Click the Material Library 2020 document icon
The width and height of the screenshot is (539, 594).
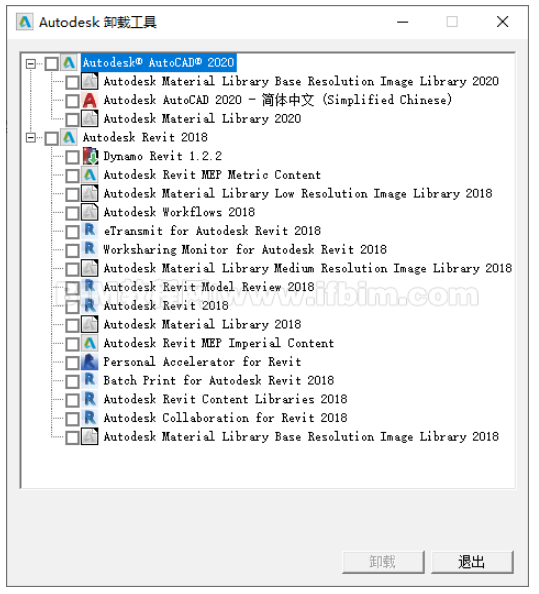90,119
